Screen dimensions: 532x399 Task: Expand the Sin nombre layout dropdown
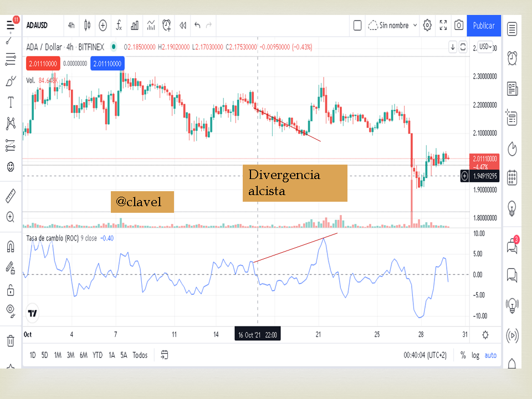[415, 25]
